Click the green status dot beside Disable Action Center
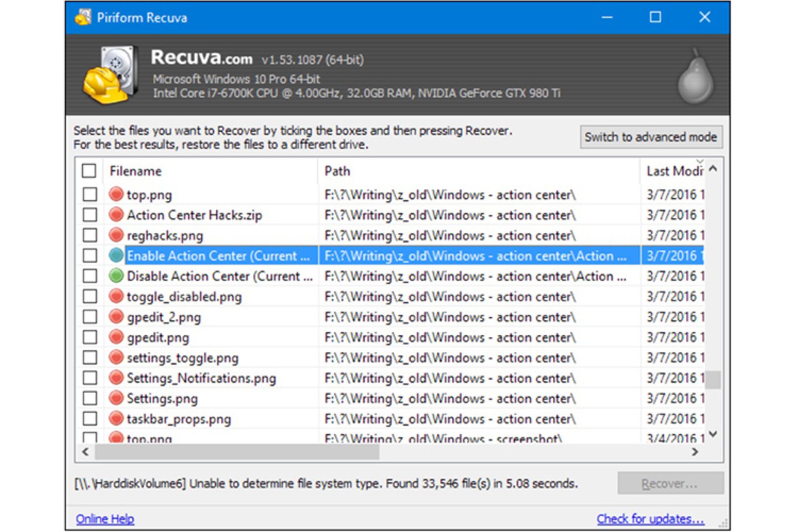This screenshot has height=532, width=798. point(116,276)
